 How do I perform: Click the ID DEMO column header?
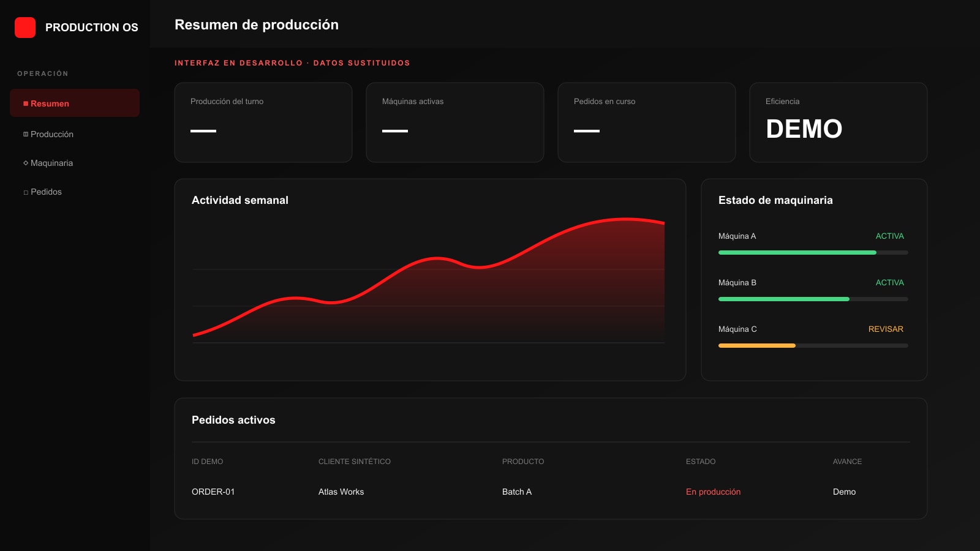point(207,462)
